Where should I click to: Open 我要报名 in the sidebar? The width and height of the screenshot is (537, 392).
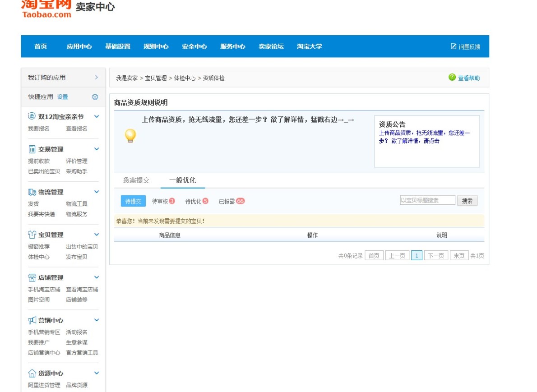click(39, 129)
